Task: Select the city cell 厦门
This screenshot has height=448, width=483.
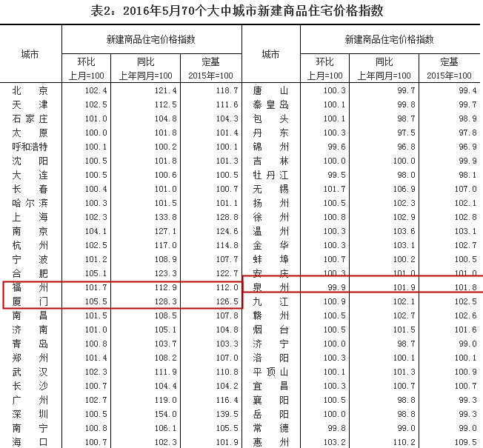Action: (30, 301)
